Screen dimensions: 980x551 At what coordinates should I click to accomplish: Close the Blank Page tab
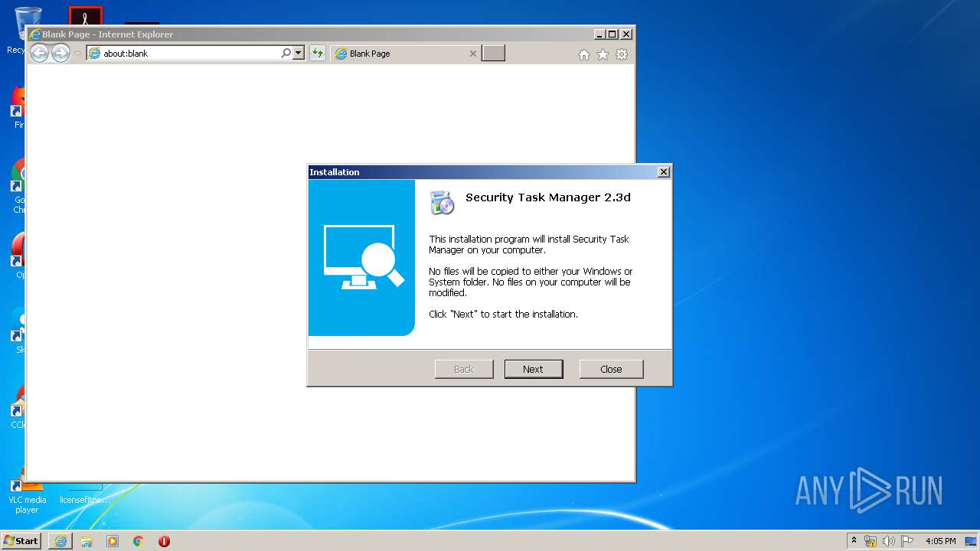coord(472,54)
